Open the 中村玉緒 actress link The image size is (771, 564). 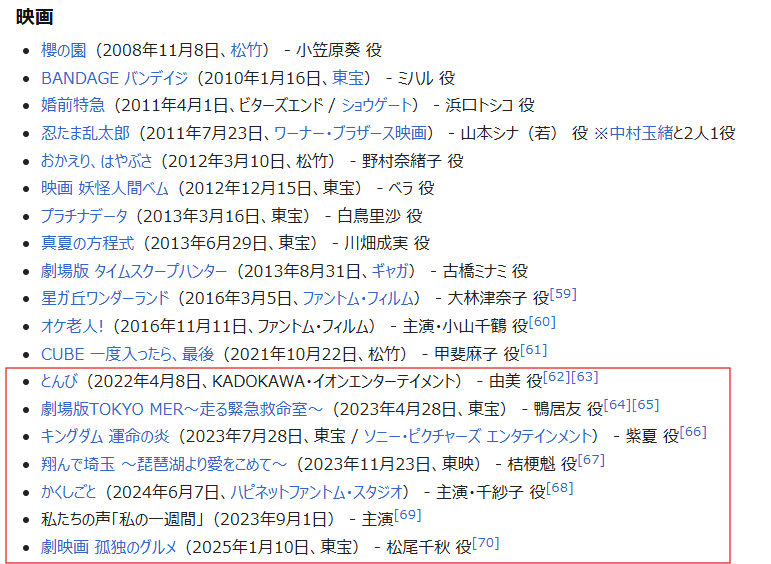641,133
